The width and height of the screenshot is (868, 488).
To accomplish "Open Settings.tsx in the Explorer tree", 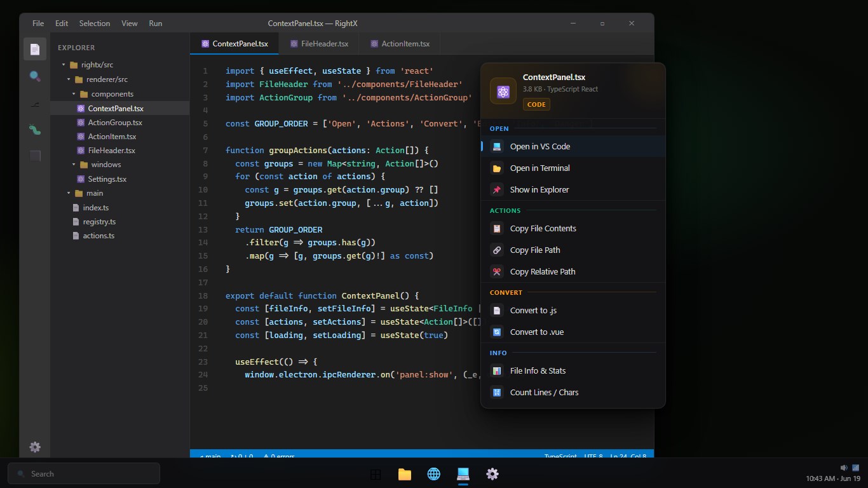I will click(120, 179).
